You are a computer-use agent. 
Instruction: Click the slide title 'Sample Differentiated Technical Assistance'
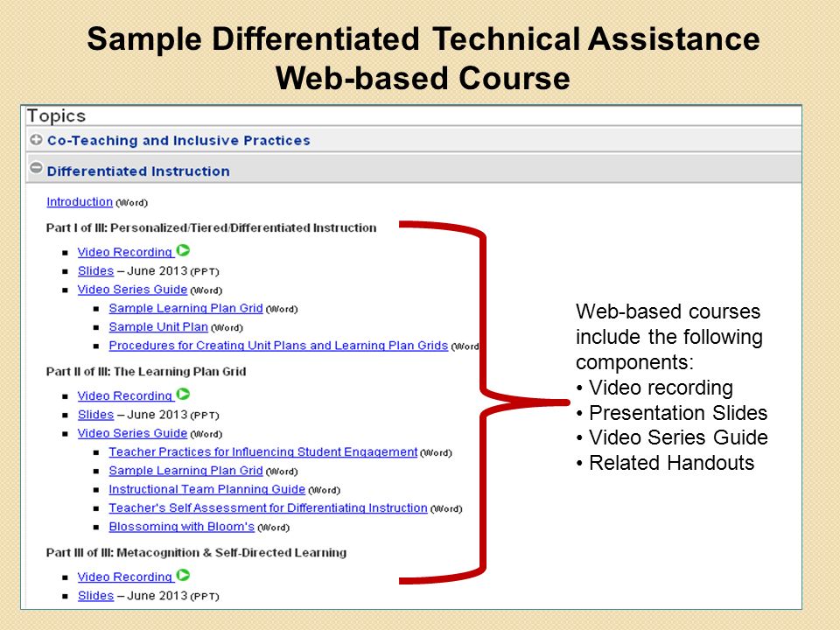click(423, 39)
